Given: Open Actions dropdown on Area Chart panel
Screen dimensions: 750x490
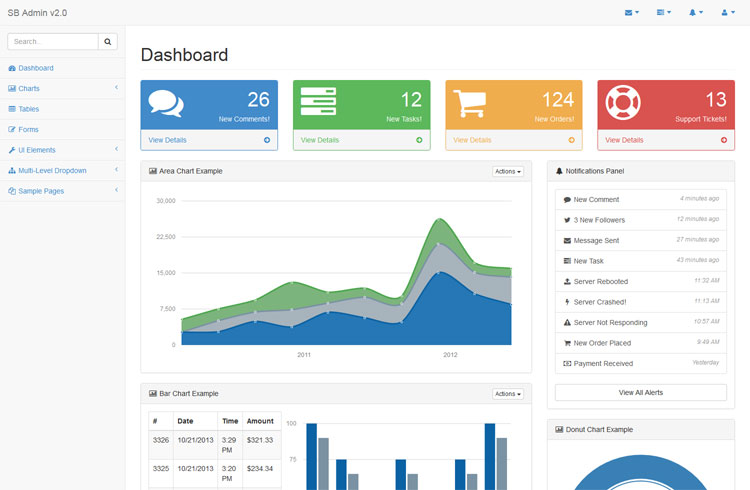Looking at the screenshot, I should point(508,171).
